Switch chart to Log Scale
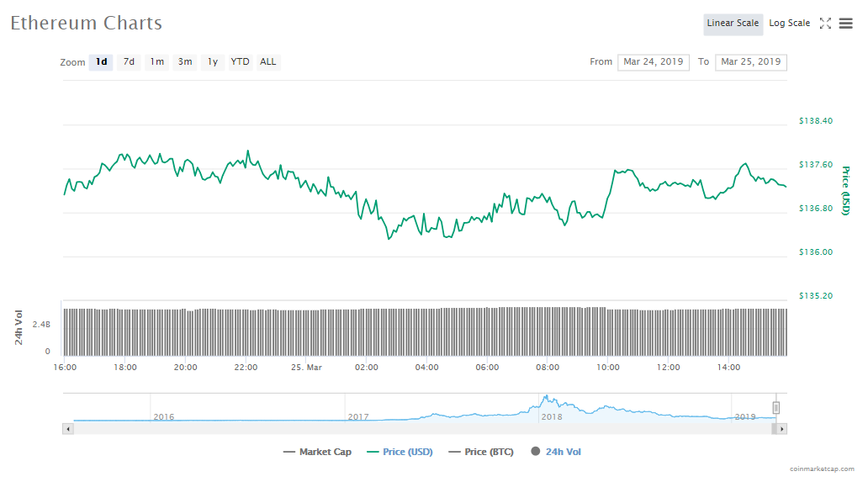The height and width of the screenshot is (482, 868). (789, 24)
